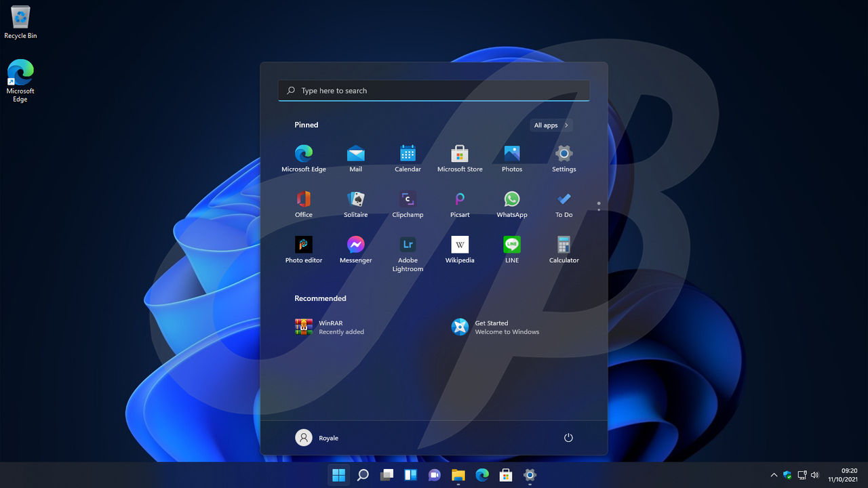Image resolution: width=868 pixels, height=488 pixels.
Task: Open File Explorer from taskbar
Action: click(x=458, y=475)
